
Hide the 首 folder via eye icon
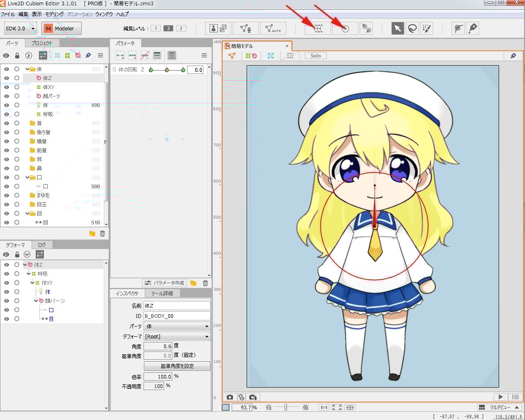(7, 123)
